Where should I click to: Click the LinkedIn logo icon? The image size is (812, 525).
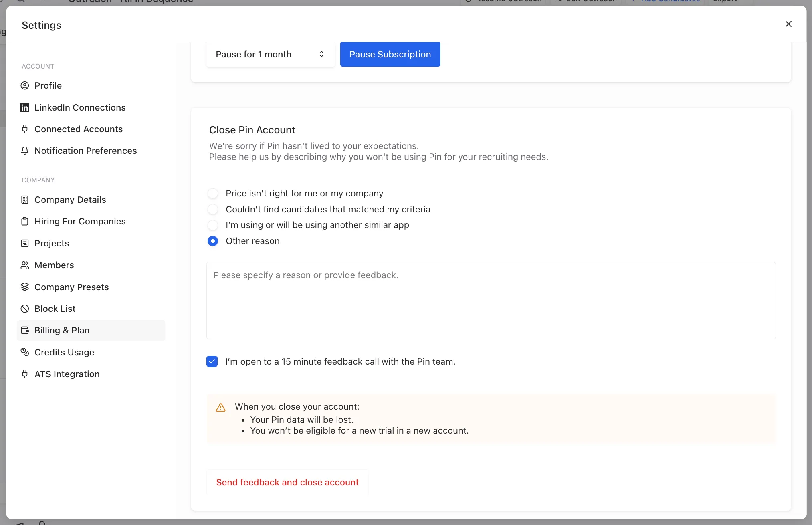pos(25,107)
